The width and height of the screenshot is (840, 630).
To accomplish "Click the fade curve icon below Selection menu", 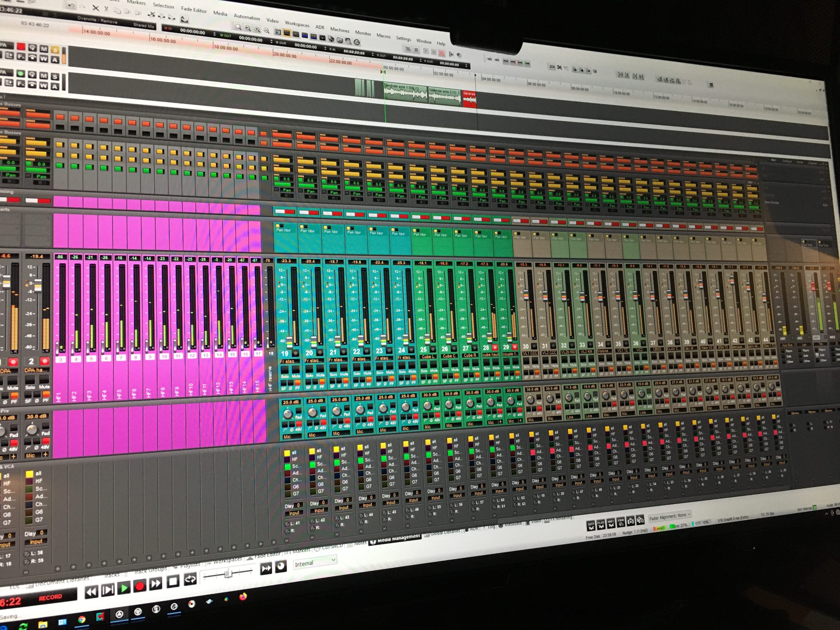I will pos(184,19).
